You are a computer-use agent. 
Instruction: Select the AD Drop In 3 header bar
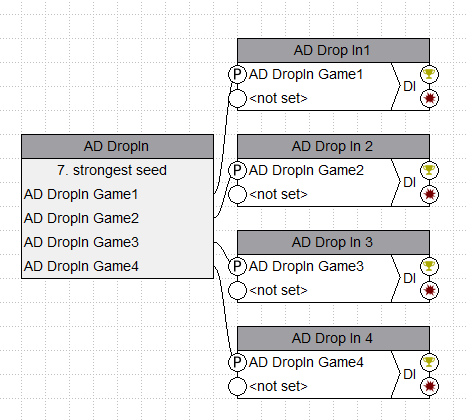point(333,242)
